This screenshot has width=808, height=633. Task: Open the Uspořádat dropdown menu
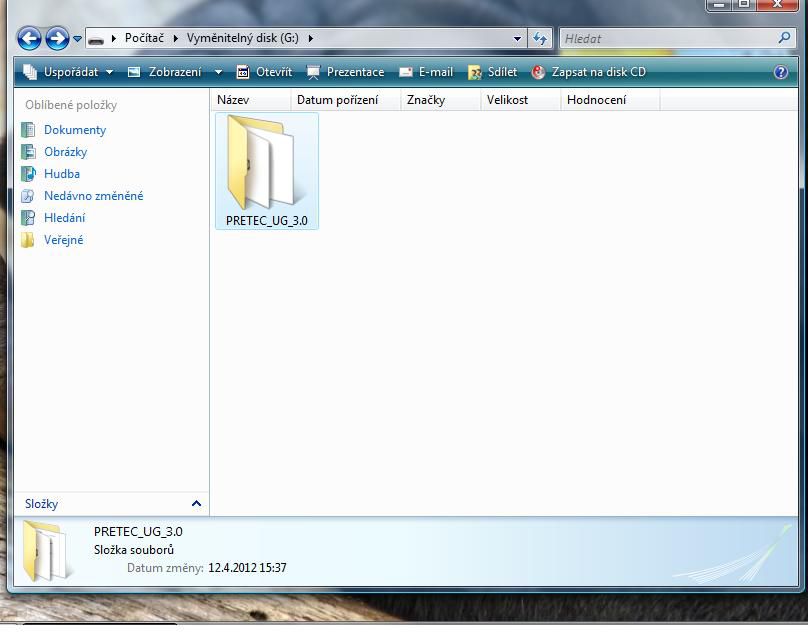pyautogui.click(x=68, y=72)
